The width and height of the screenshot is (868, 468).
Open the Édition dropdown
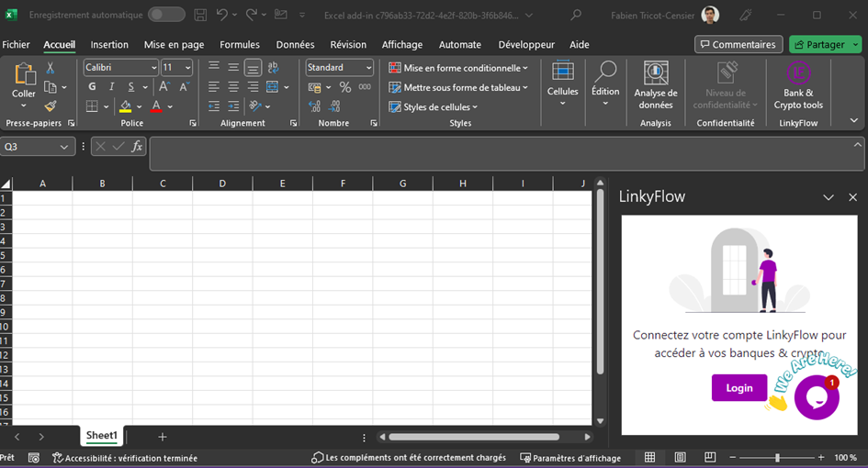click(x=605, y=84)
